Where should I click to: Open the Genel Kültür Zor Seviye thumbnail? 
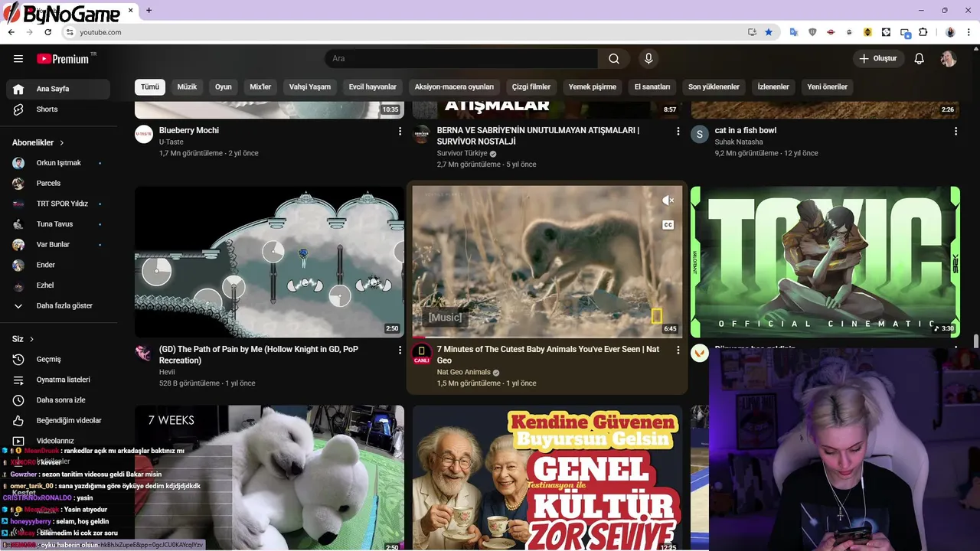click(x=547, y=478)
